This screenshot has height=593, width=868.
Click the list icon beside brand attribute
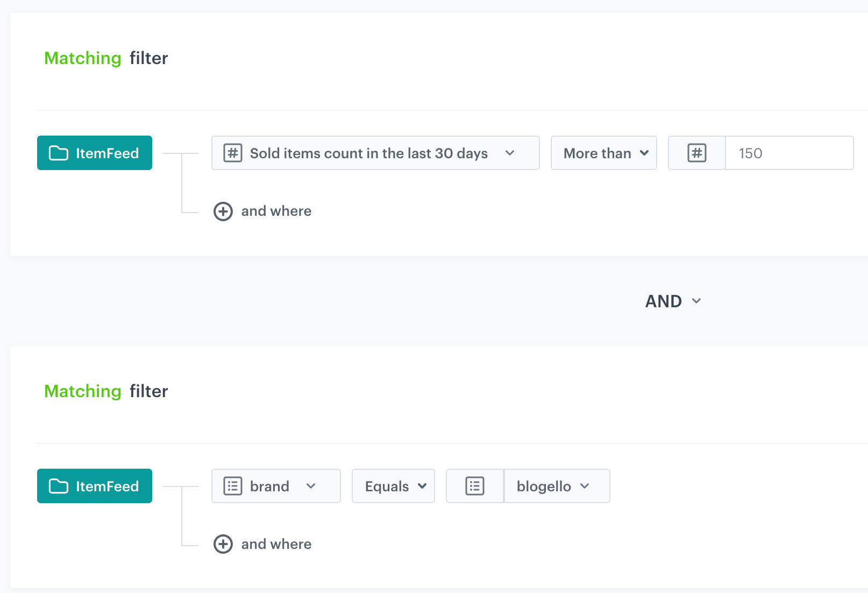[233, 486]
